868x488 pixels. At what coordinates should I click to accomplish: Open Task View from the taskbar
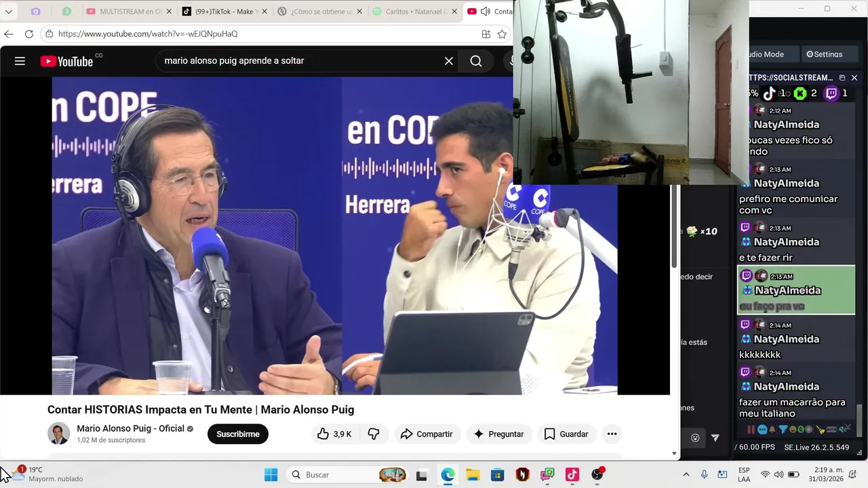(x=422, y=474)
